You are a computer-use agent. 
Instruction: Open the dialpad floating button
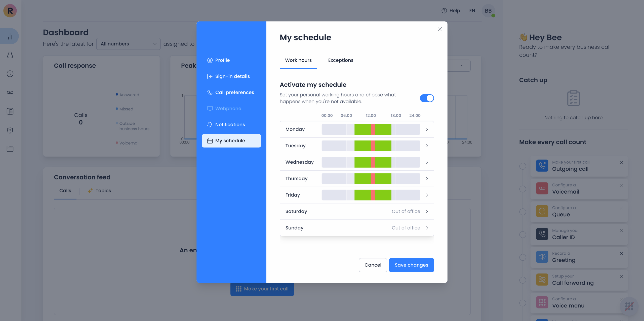(x=629, y=306)
